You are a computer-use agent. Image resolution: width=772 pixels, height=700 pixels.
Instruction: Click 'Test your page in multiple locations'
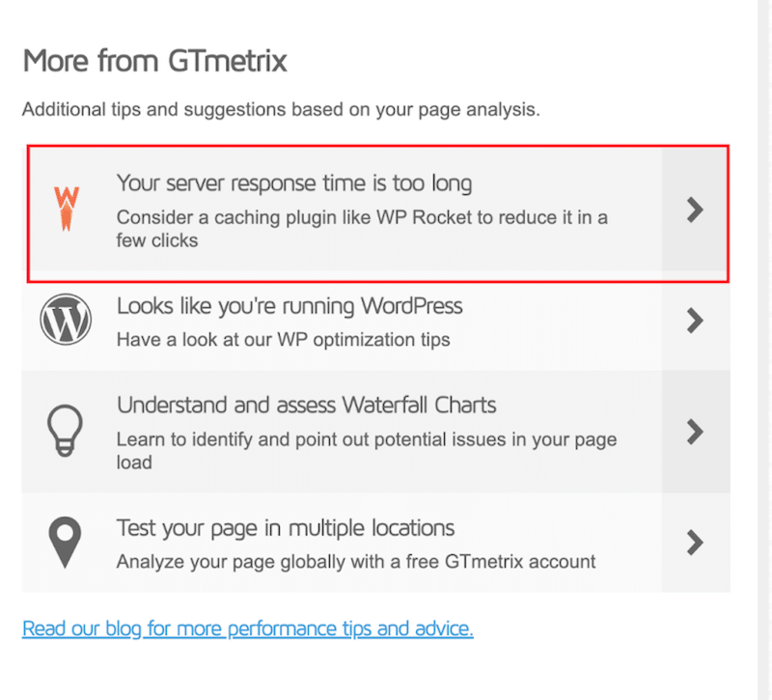[285, 528]
